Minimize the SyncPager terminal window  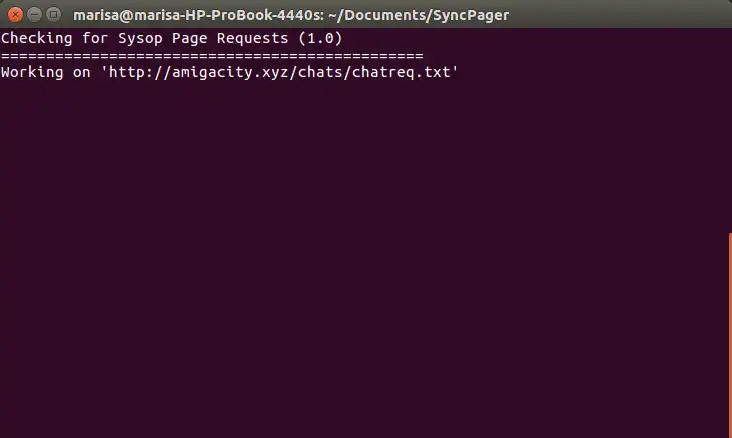[34, 14]
